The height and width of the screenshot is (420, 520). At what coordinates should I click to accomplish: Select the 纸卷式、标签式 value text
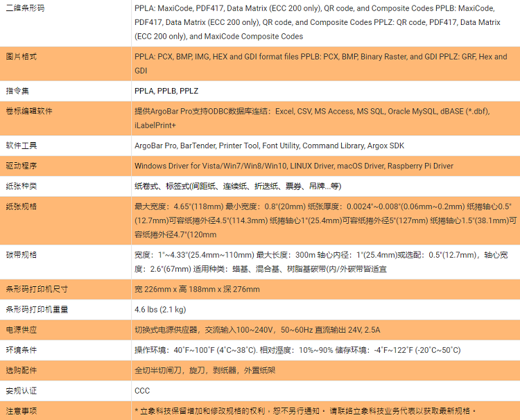point(238,186)
